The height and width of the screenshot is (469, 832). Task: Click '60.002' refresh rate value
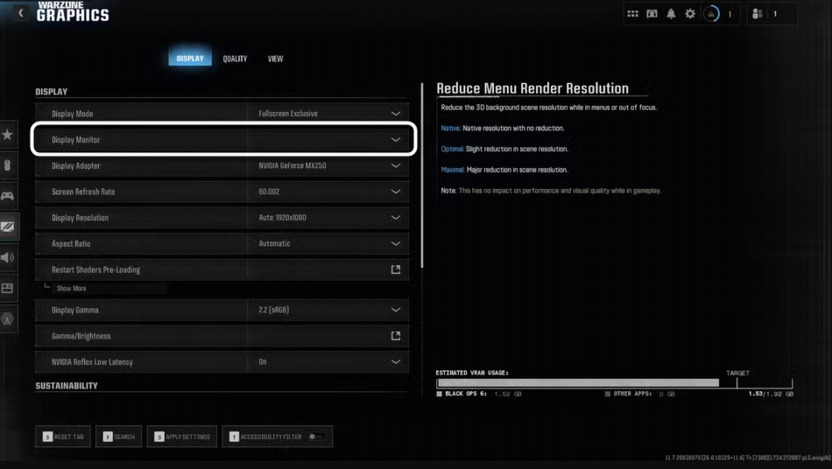[269, 192]
